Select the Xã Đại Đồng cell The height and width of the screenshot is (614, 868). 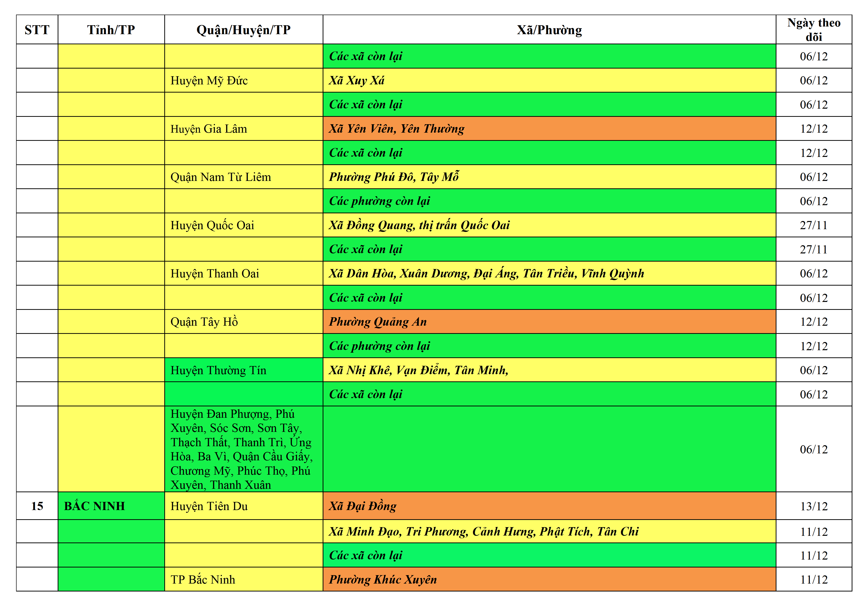[x=362, y=506]
